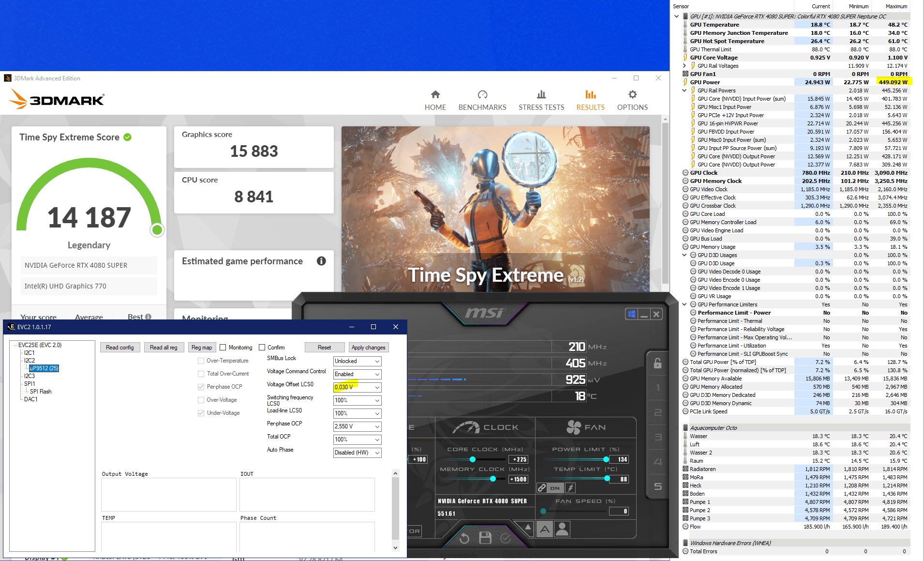Open the Options gear icon in 3DMark
The width and height of the screenshot is (924, 561).
632,94
